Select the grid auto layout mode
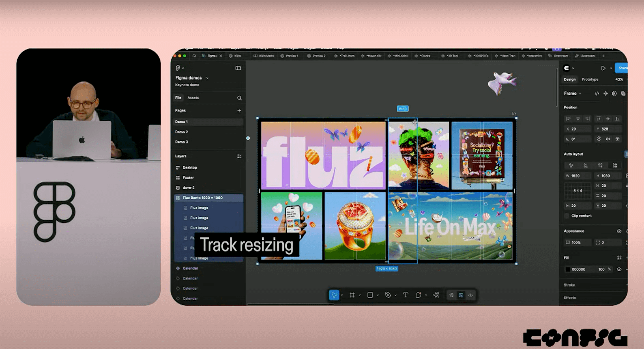644x349 pixels. [x=615, y=165]
